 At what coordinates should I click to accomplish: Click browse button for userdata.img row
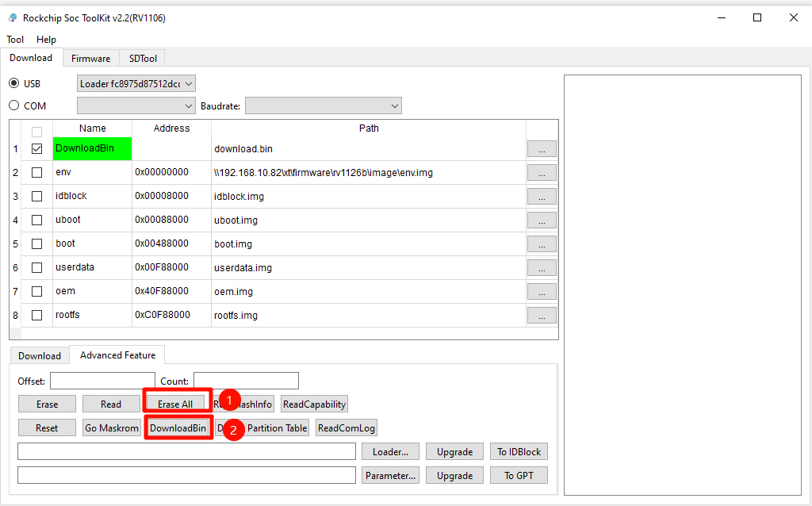click(541, 268)
